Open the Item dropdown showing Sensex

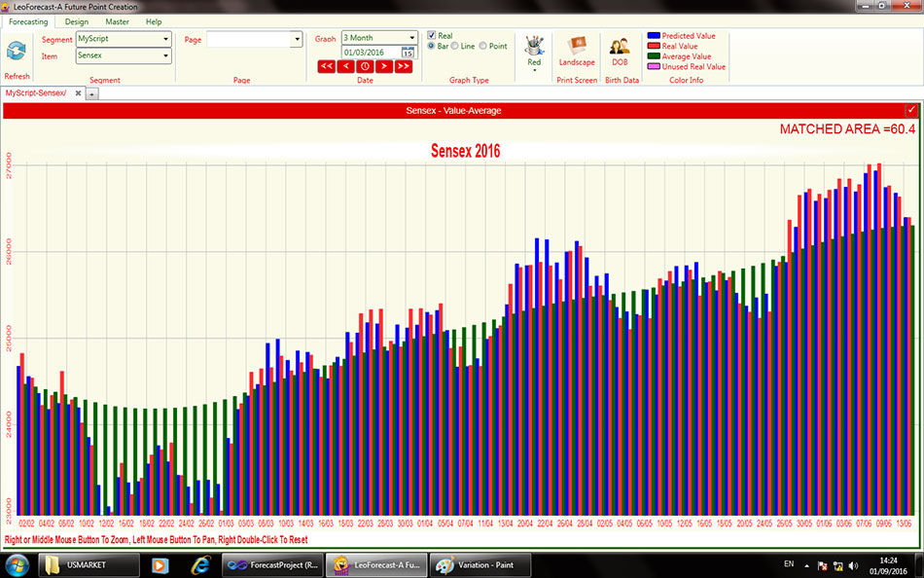(x=124, y=55)
